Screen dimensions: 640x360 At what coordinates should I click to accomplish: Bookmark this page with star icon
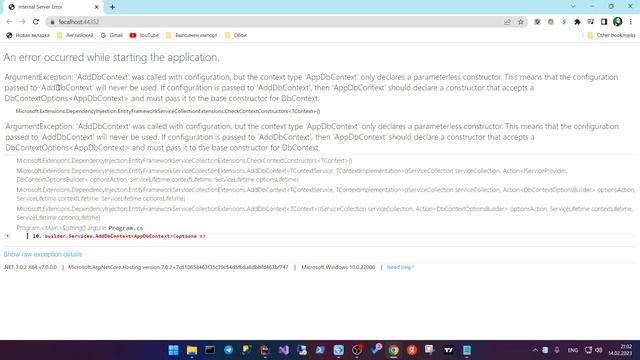click(521, 22)
